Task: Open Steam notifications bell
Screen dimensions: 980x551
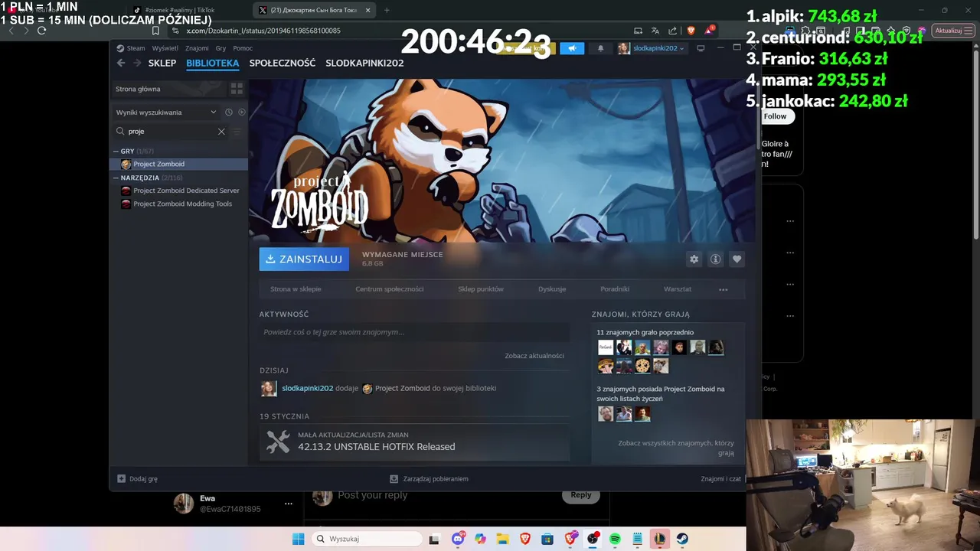Action: coord(600,48)
